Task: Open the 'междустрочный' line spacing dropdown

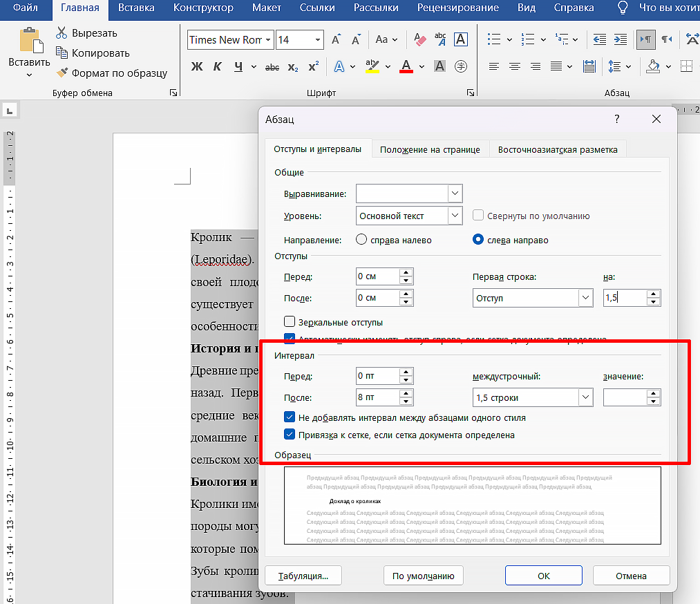Action: (585, 397)
